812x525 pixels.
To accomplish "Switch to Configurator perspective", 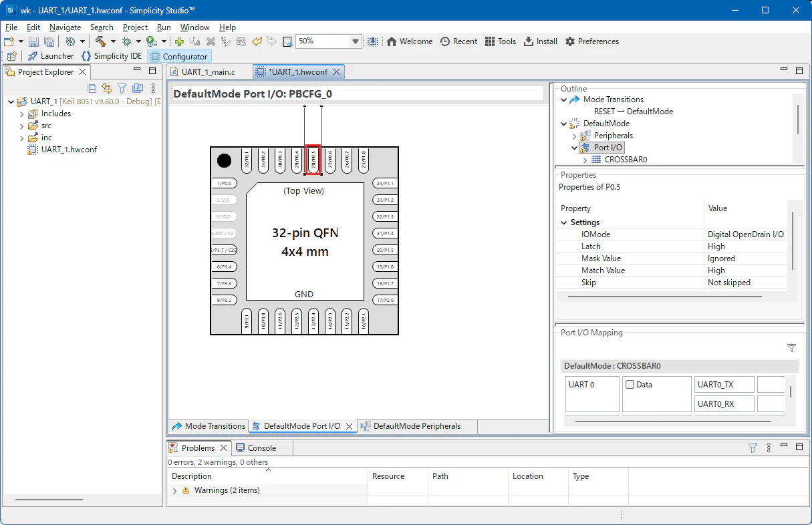I will 178,56.
